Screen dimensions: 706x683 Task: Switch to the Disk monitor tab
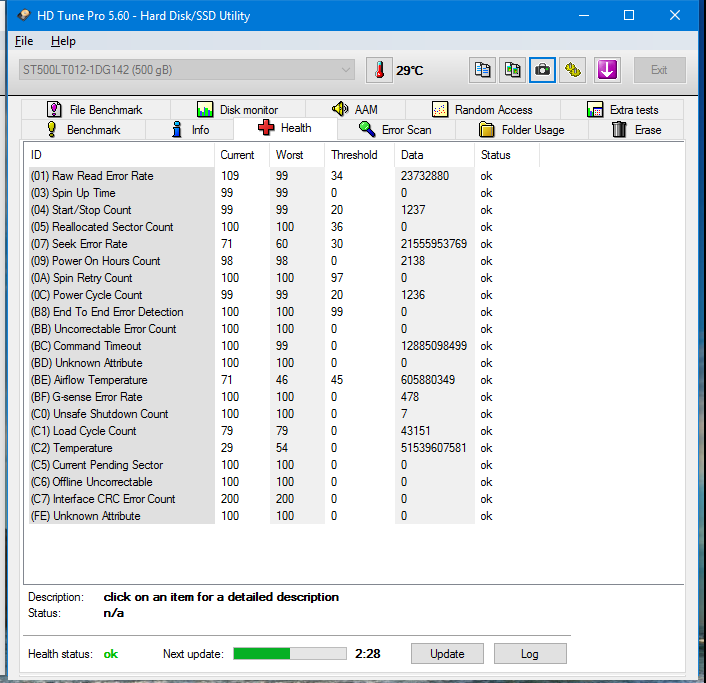point(238,110)
